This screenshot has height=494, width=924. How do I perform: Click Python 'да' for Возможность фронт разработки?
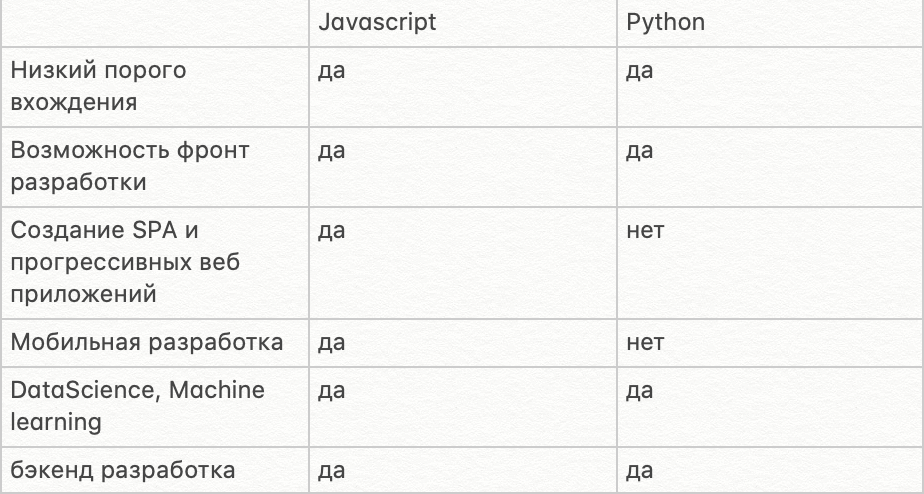[x=640, y=151]
